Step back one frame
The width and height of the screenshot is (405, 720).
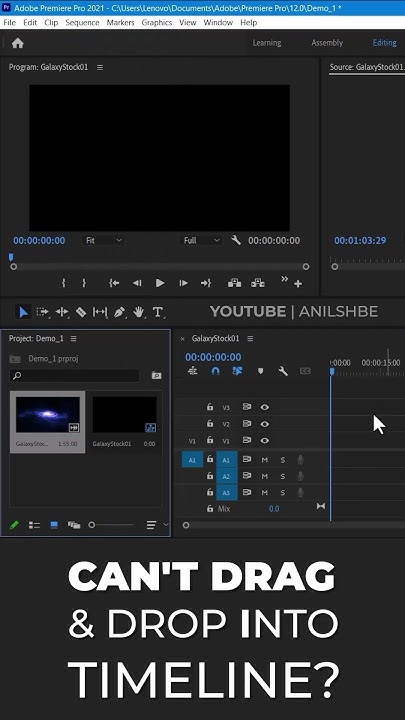[x=137, y=283]
